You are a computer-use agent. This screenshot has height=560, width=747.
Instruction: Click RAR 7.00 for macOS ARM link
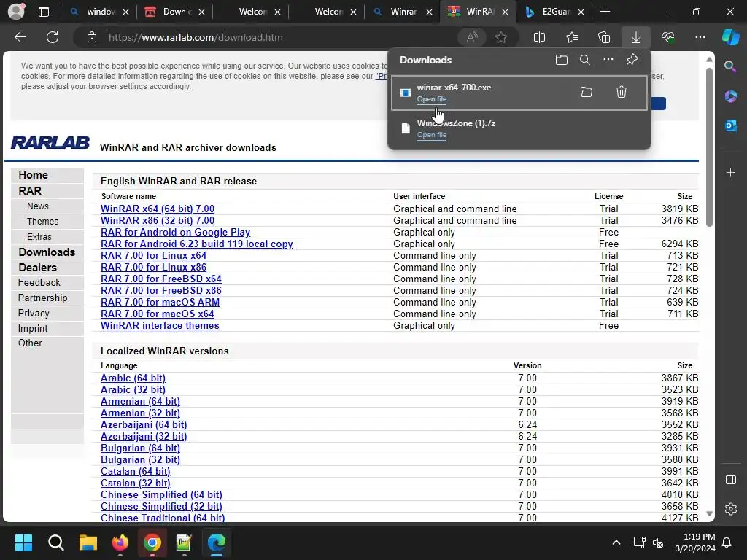pyautogui.click(x=160, y=302)
